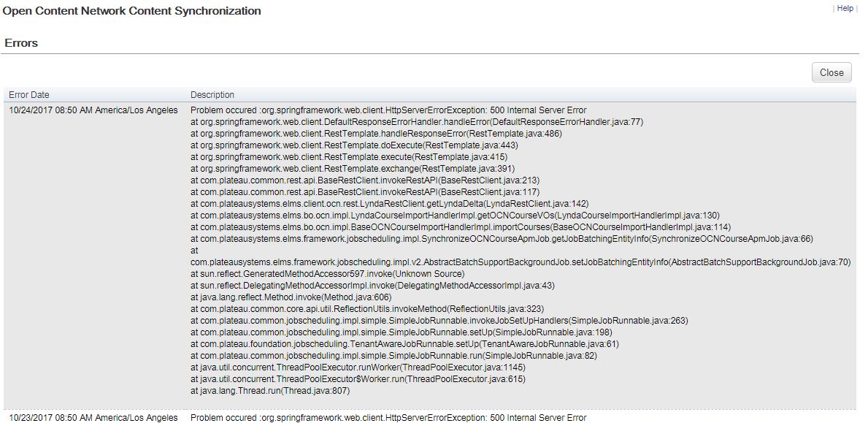
Task: Click the BaseOCNCourseImportHandlerImpl.importCourses line
Action: [461, 227]
